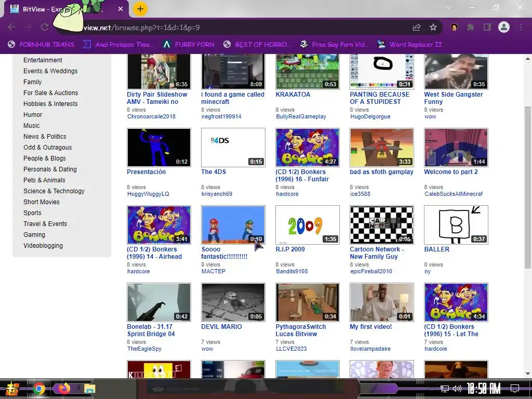
Task: Open the PythagoraSwitch Lucas Bitview thumbnail
Action: [308, 302]
